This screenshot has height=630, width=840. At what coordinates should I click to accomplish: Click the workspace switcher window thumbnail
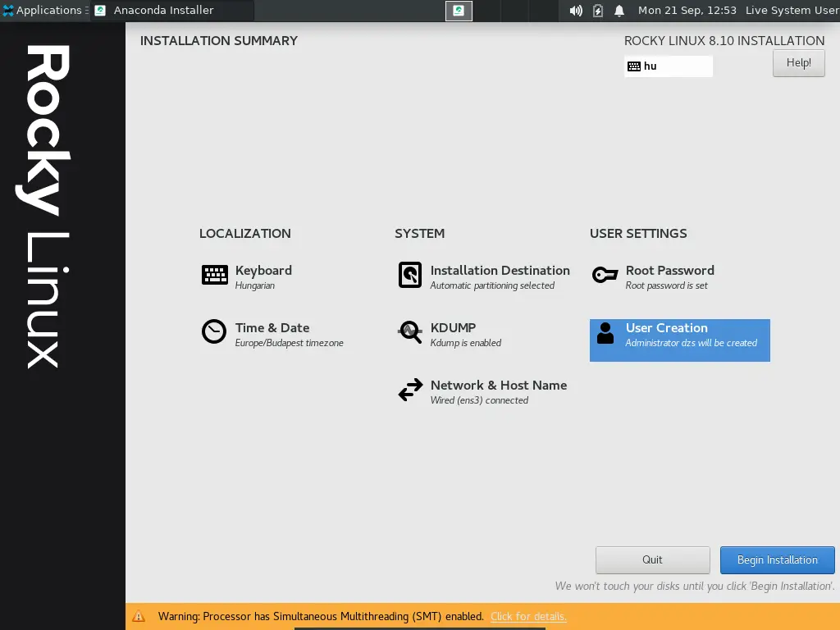pos(459,11)
